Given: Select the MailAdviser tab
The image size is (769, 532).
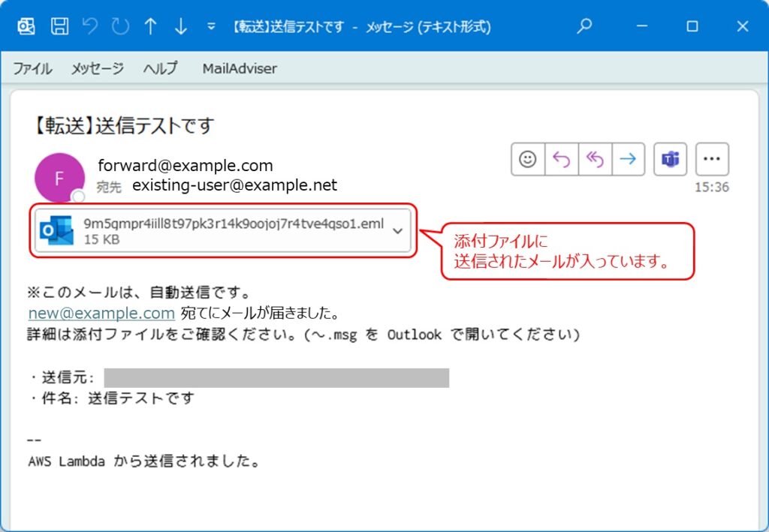Looking at the screenshot, I should pyautogui.click(x=240, y=68).
